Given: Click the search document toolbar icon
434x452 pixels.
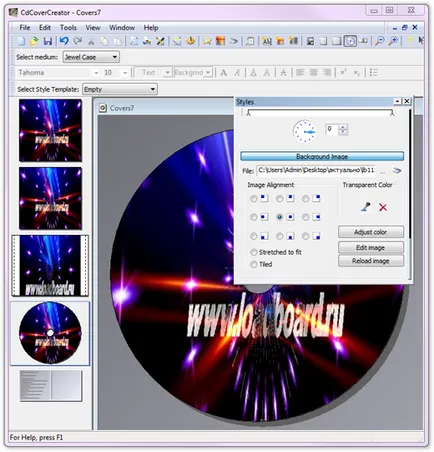Looking at the screenshot, I should [250, 41].
